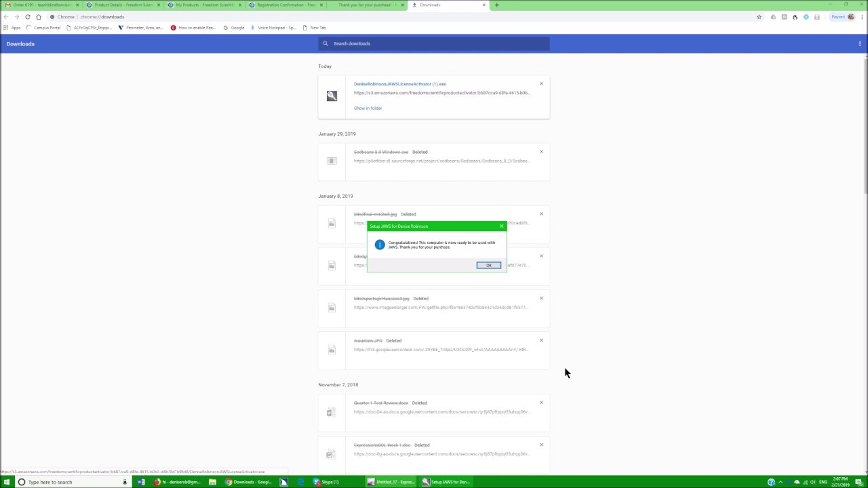Open the New Tab bookmark
This screenshot has height=488, width=868.
coord(314,28)
